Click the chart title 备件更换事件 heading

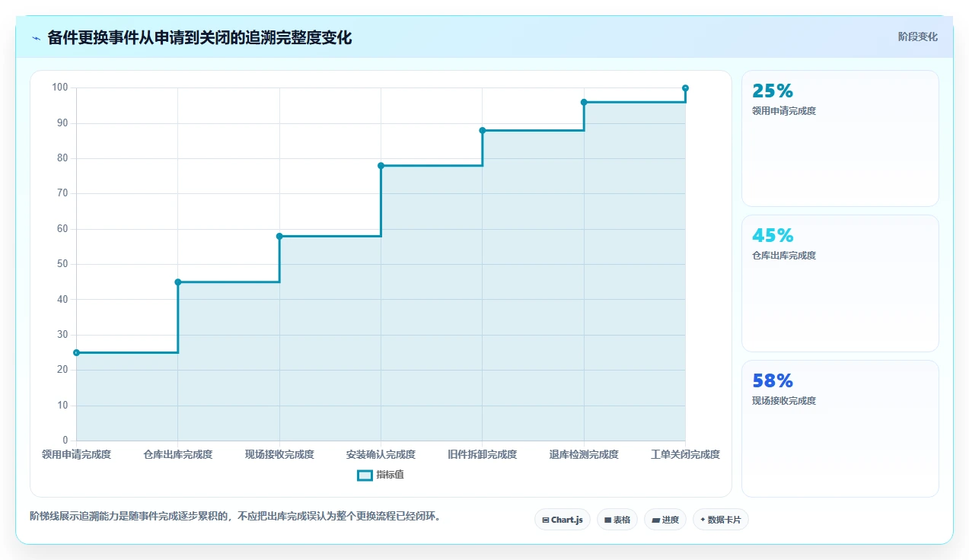coord(199,37)
